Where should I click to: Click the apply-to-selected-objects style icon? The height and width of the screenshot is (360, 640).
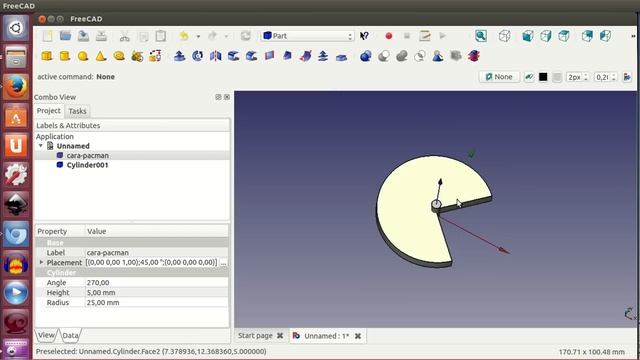pyautogui.click(x=627, y=77)
